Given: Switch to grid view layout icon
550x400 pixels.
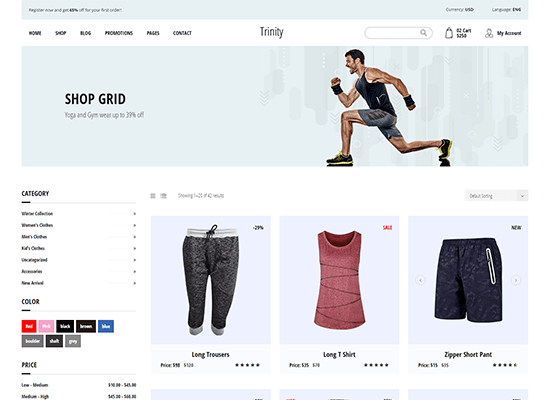Looking at the screenshot, I should click(x=153, y=196).
